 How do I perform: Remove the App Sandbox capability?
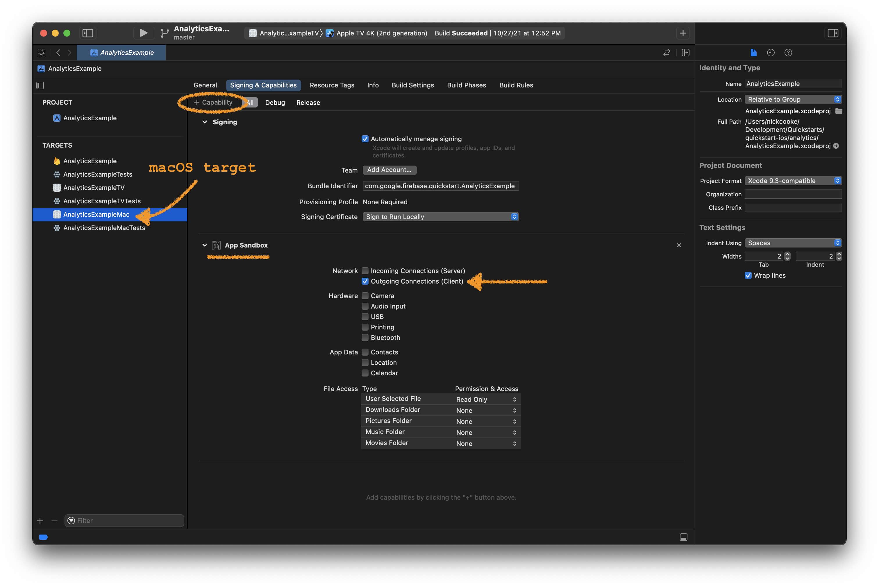[x=679, y=245]
